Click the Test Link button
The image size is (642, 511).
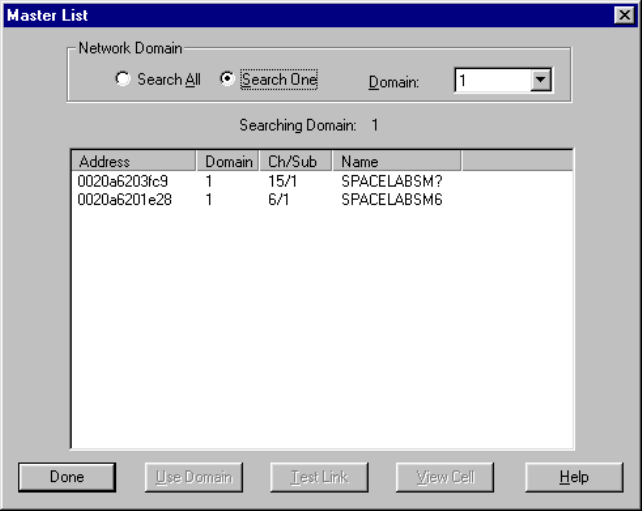[x=319, y=477]
